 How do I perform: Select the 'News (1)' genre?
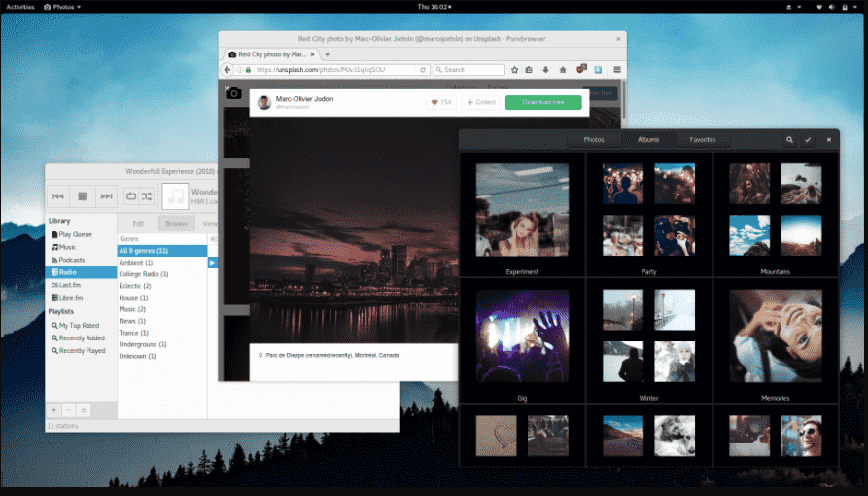[x=162, y=321]
